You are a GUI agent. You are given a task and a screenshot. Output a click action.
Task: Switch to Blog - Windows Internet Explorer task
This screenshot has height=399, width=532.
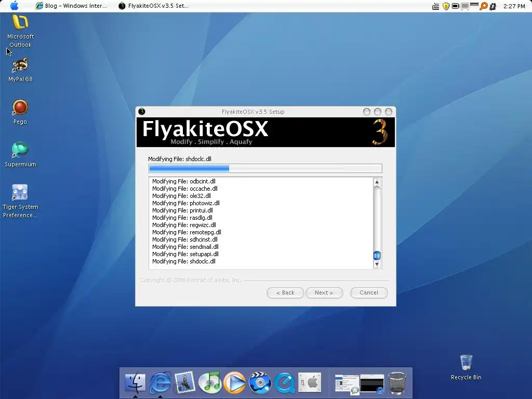pos(71,6)
